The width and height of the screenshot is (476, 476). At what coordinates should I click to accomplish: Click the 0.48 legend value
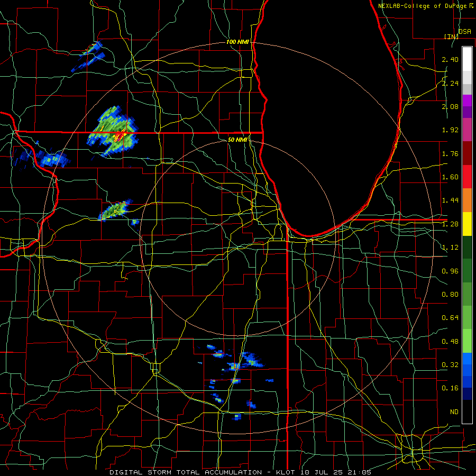coord(450,342)
